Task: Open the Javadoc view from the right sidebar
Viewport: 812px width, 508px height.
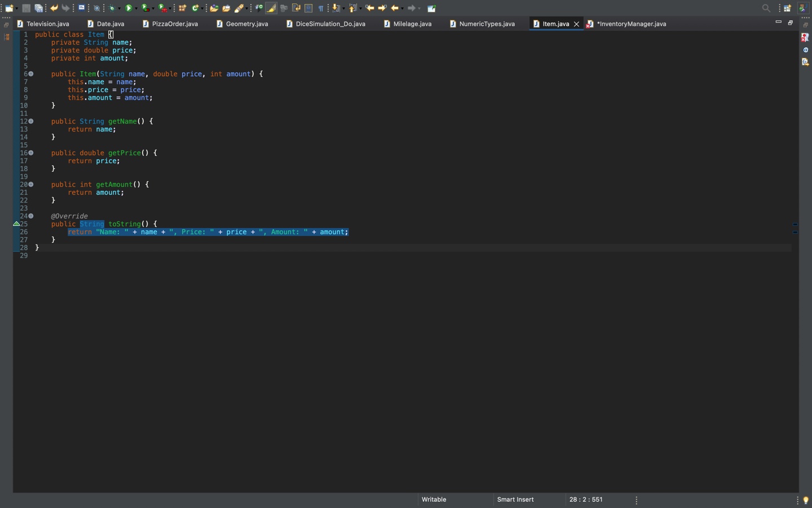Action: tap(806, 50)
